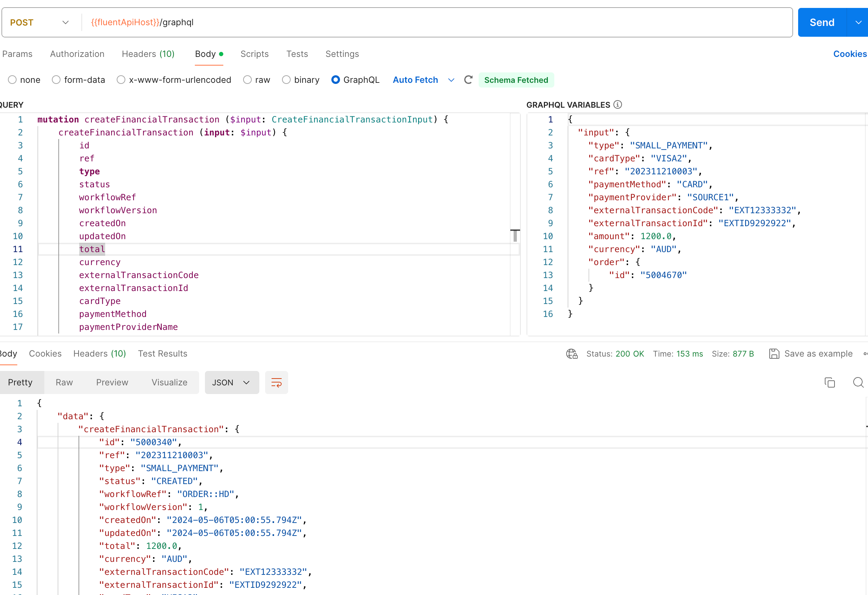Viewport: 868px width, 595px height.
Task: Copy response body using copy icon
Action: (x=829, y=382)
